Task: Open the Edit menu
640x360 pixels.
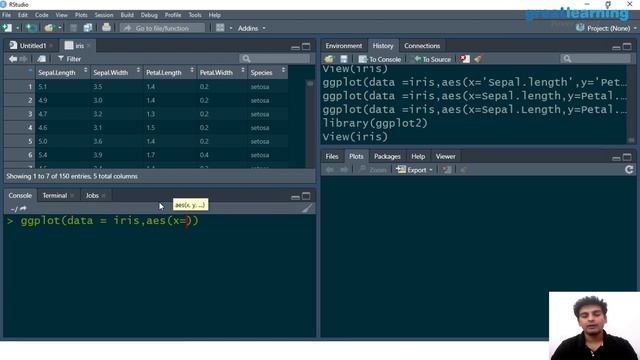Action: 23,15
